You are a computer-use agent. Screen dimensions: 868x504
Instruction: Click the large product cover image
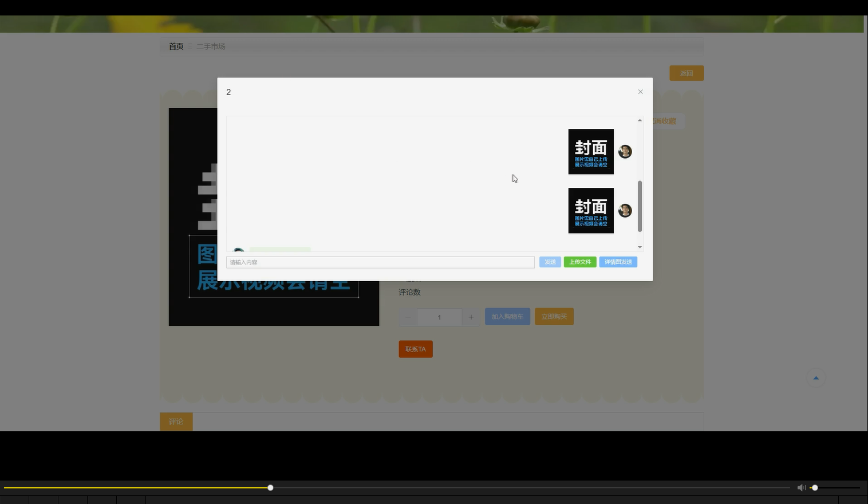click(x=274, y=217)
